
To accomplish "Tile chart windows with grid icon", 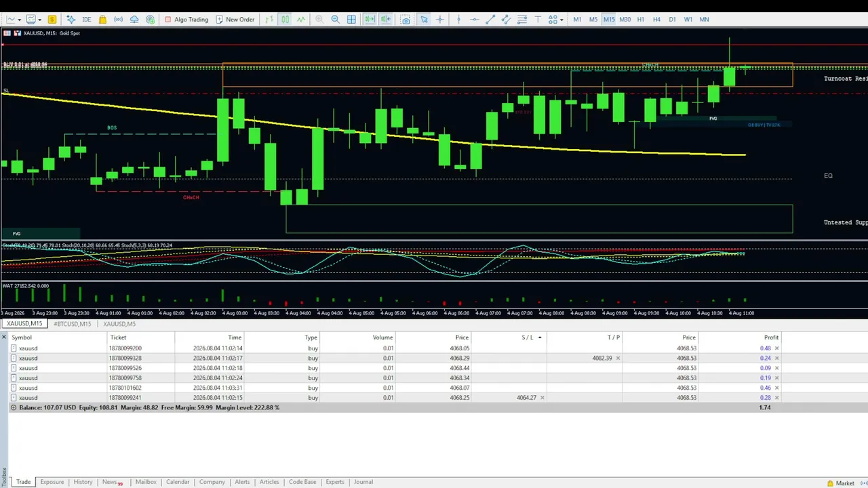I will (351, 19).
